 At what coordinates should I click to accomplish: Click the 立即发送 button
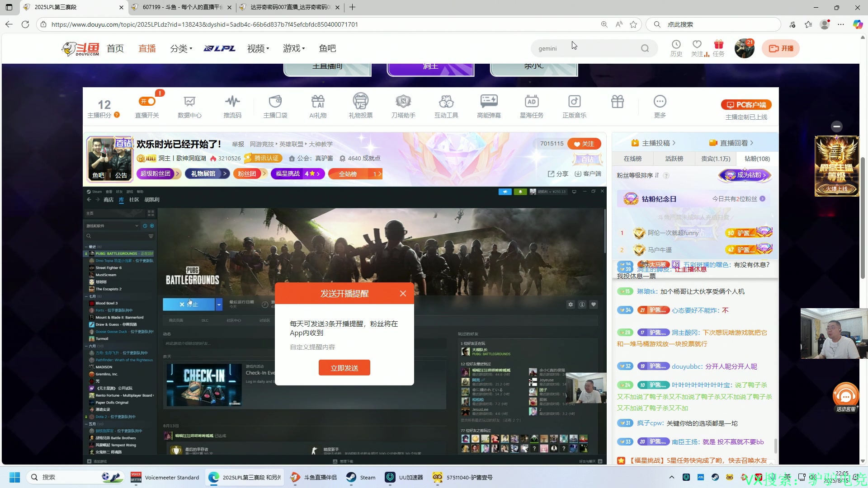[344, 368]
